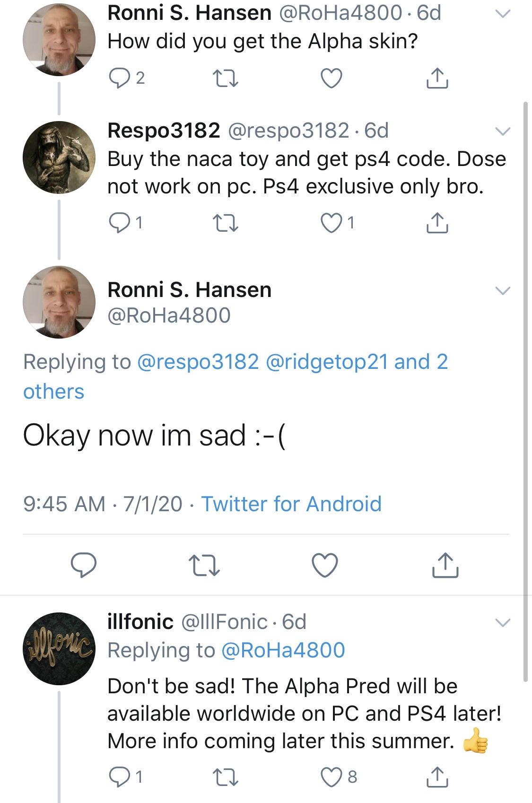This screenshot has height=803, width=532.
Task: Open the @respo3182 mention in 'Replying to'
Action: coord(198,362)
